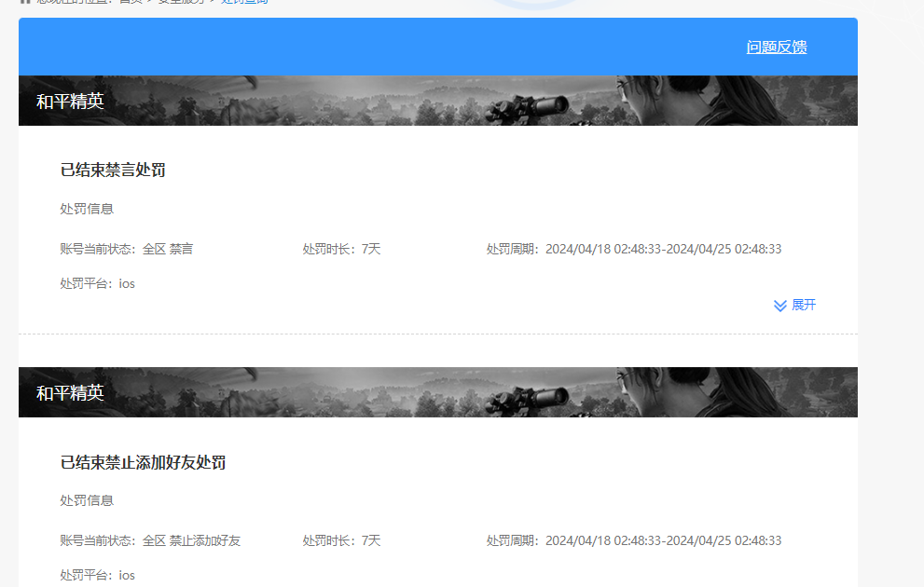
Task: Select 处罚信息 label under 已结束禁止添加好友处罚
Action: pos(87,500)
